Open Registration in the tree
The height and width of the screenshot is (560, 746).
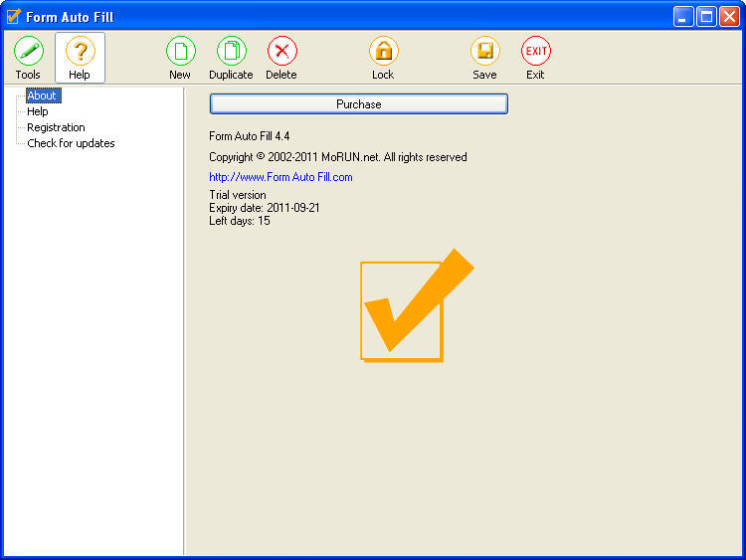click(56, 127)
